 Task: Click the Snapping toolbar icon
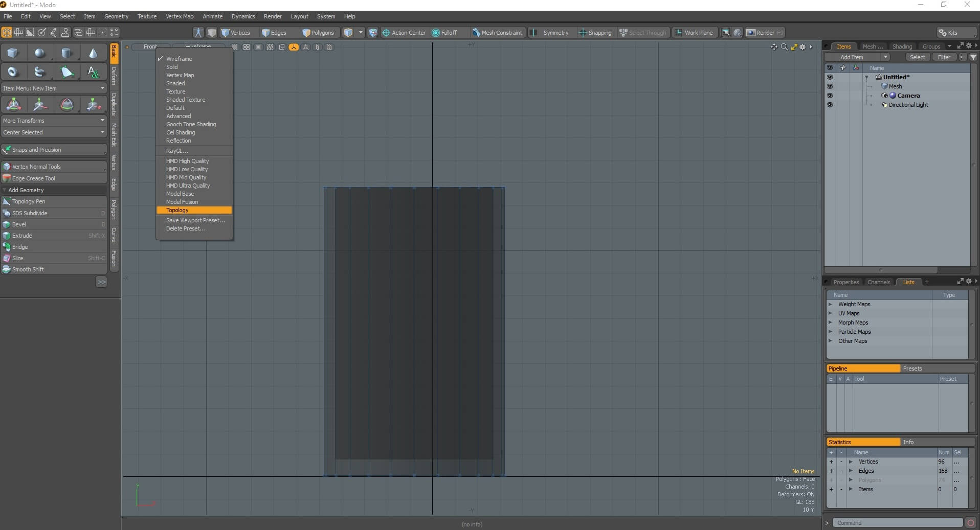click(583, 32)
